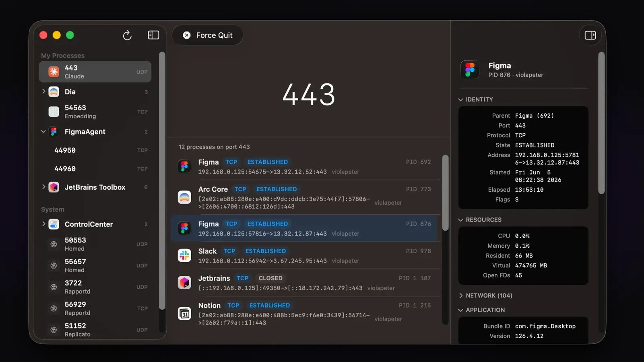Click the Virtual 474765 MB value
The image size is (644, 362).
click(x=531, y=266)
